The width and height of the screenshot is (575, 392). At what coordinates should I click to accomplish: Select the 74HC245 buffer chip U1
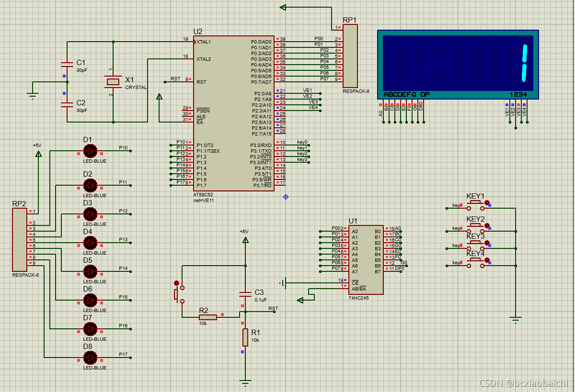click(366, 259)
